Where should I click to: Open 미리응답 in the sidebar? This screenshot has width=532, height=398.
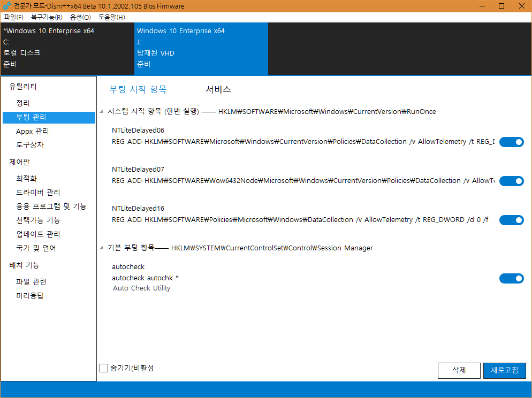tap(49, 296)
